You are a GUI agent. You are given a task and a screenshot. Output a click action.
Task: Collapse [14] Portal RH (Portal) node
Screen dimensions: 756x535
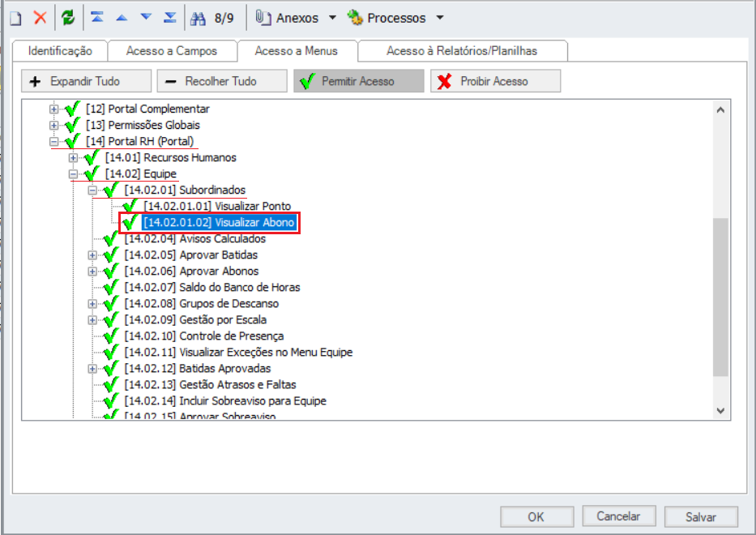tap(53, 142)
